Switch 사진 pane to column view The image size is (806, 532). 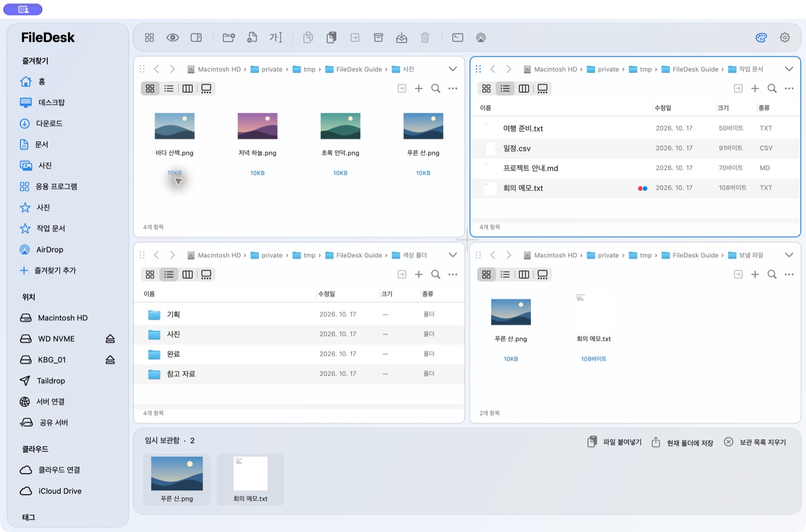coord(187,89)
